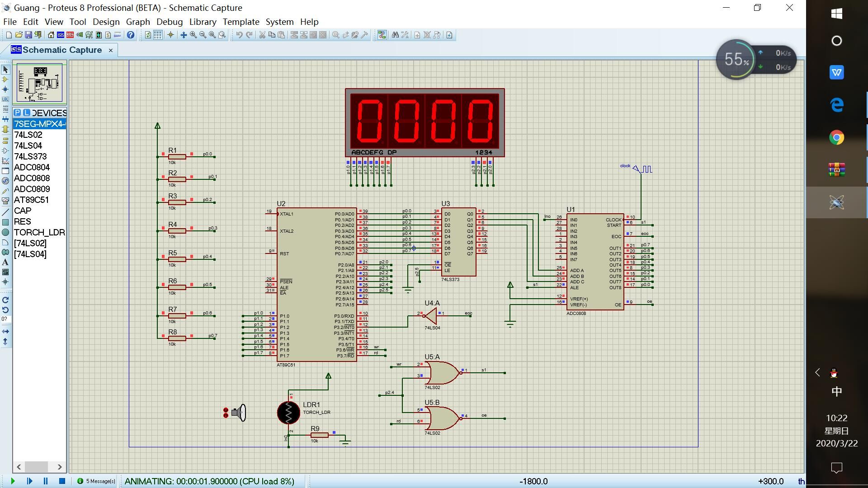Select the 2D Text tool
This screenshot has width=868, height=488.
click(5, 262)
